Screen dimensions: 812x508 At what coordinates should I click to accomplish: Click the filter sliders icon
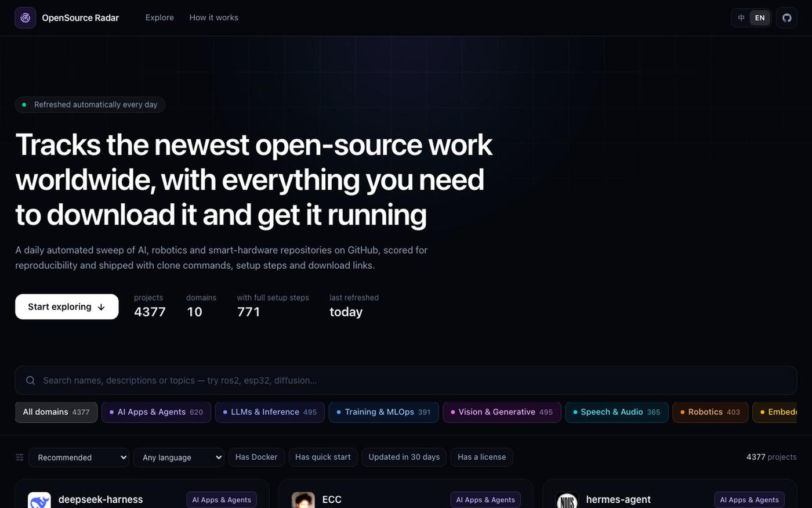coord(20,457)
